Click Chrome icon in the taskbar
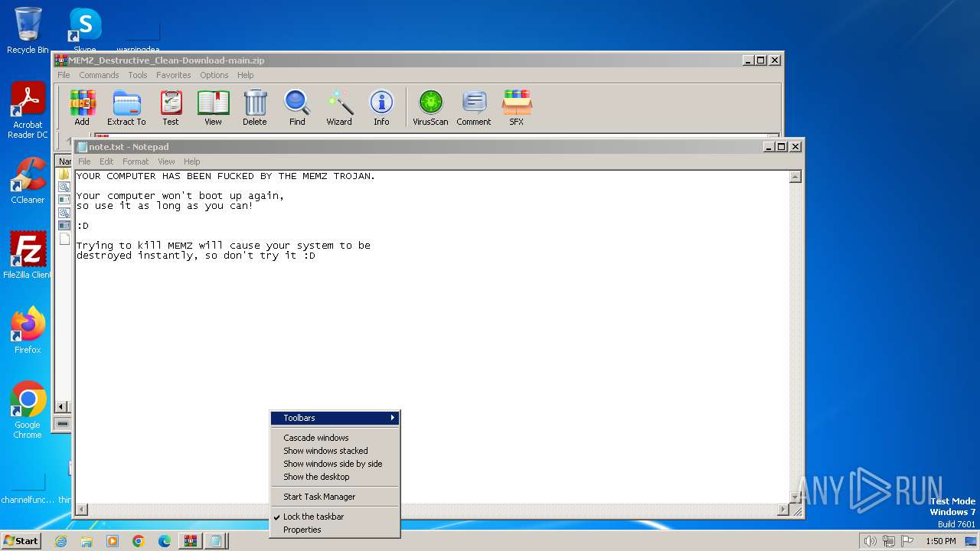Image resolution: width=980 pixels, height=551 pixels. click(x=139, y=541)
